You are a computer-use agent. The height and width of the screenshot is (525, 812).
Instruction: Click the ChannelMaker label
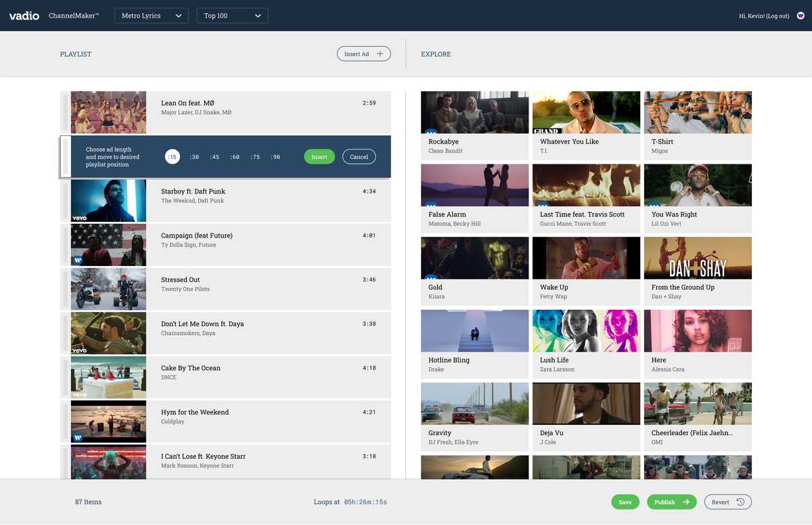(74, 16)
